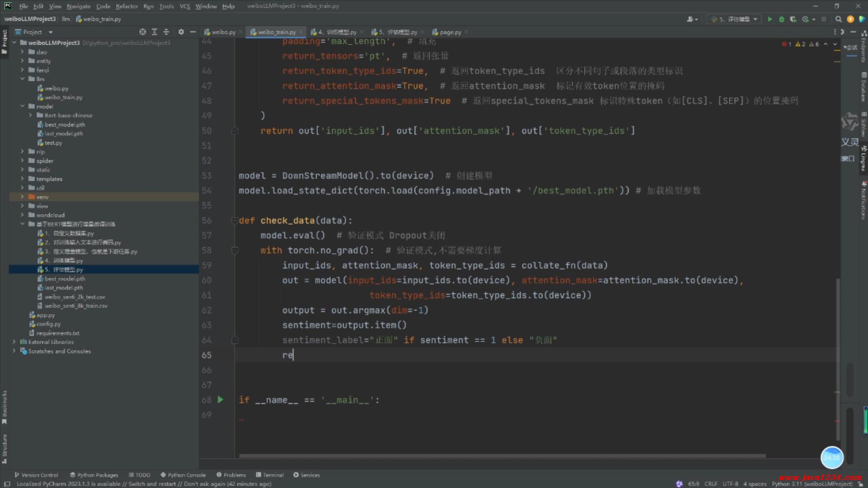The image size is (868, 488).
Task: Collapse the model folder in project tree
Action: click(x=22, y=106)
